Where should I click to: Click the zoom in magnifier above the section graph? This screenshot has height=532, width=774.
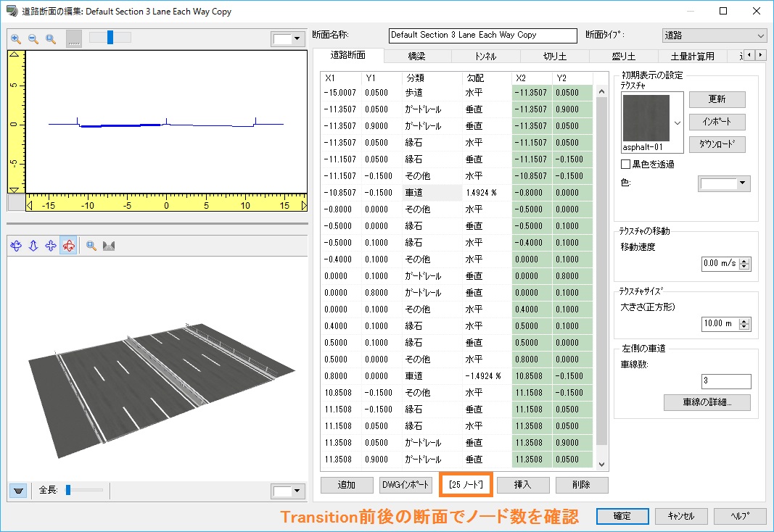[16, 38]
